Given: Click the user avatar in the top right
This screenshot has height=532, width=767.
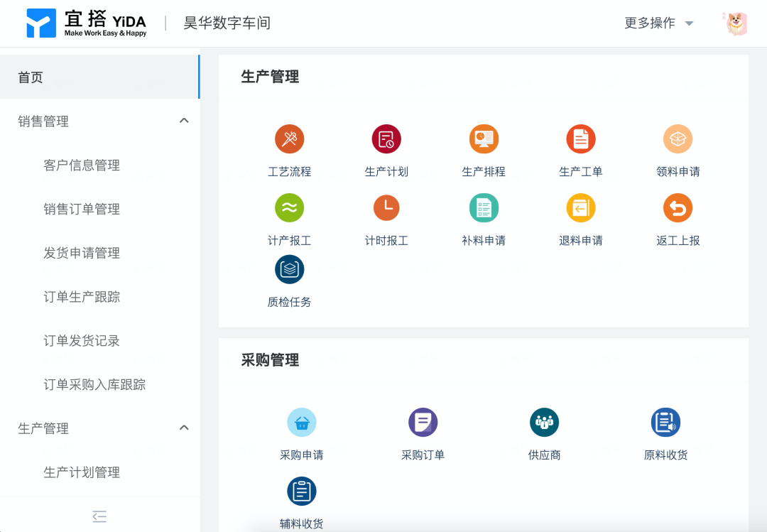Looking at the screenshot, I should pyautogui.click(x=734, y=23).
